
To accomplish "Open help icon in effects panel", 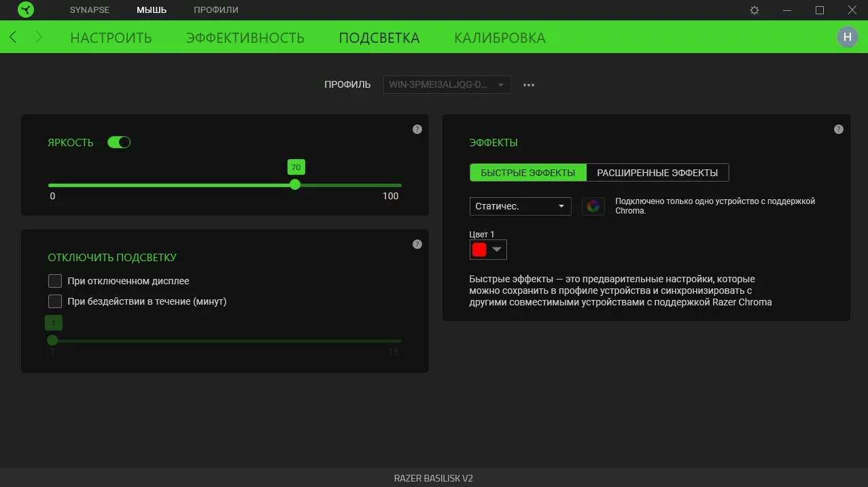I will point(839,129).
